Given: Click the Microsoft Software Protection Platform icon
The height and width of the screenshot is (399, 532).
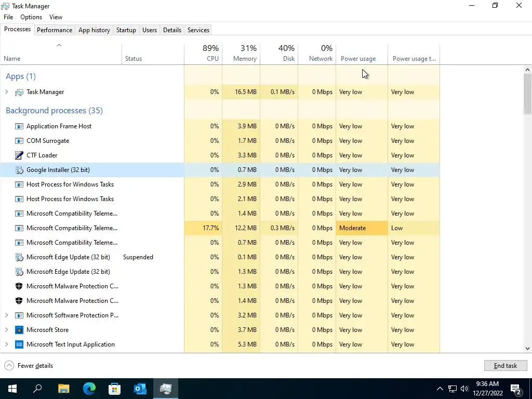Looking at the screenshot, I should click(19, 315).
